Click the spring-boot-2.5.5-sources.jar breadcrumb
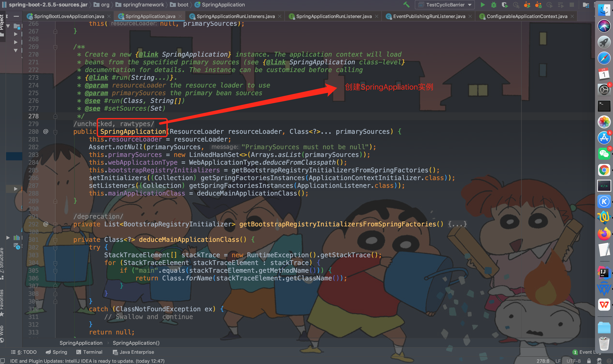This screenshot has width=613, height=364. coord(45,5)
